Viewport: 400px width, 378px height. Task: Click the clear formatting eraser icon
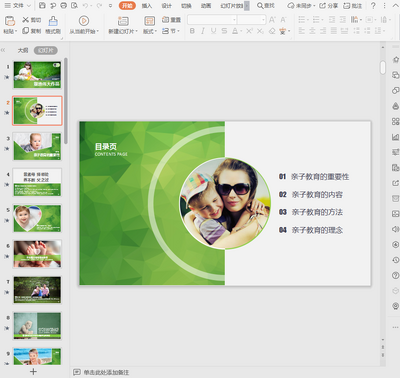[x=272, y=31]
